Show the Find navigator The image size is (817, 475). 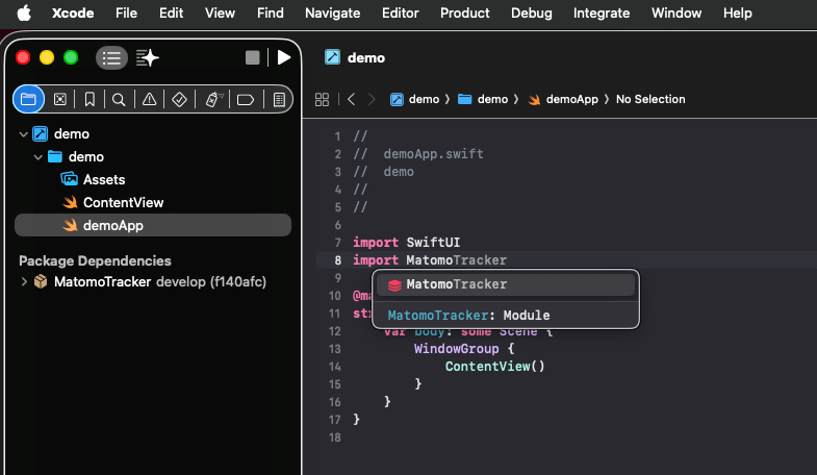tap(119, 99)
